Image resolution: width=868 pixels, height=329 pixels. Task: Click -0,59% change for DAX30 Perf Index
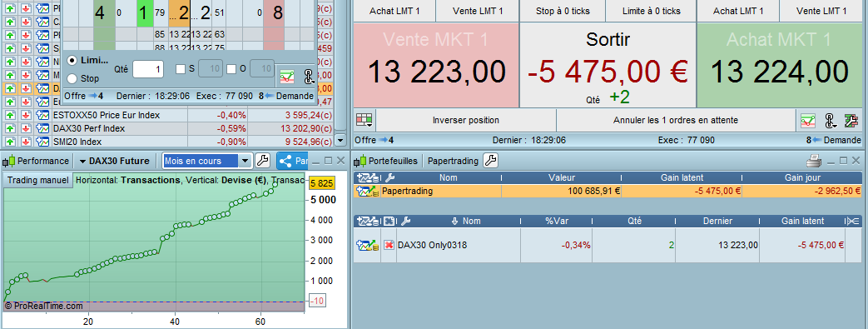231,128
